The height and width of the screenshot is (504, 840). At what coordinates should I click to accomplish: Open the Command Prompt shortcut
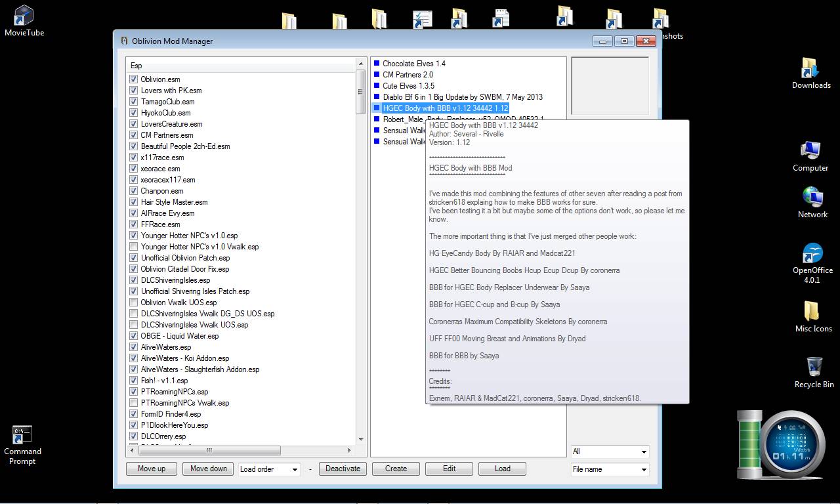pos(22,434)
